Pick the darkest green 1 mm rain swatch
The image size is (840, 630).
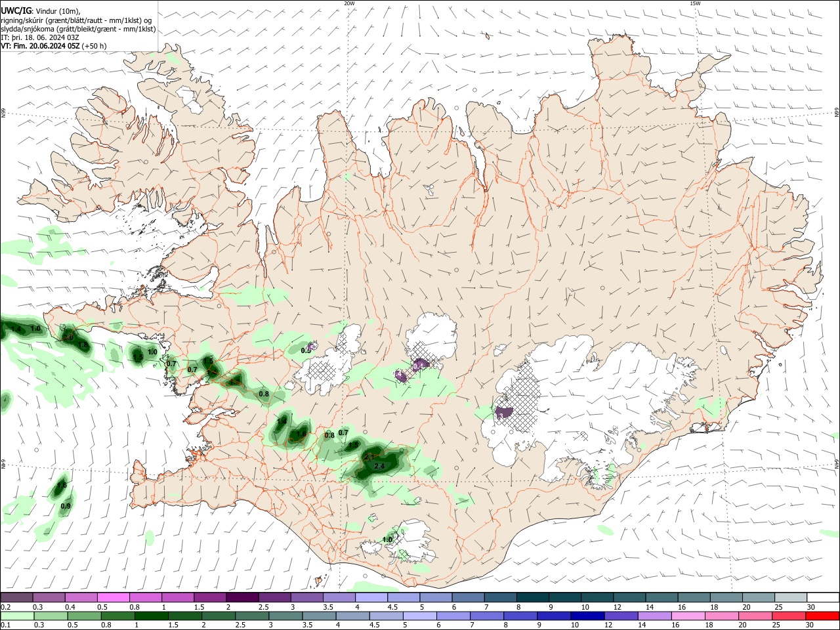click(x=151, y=616)
